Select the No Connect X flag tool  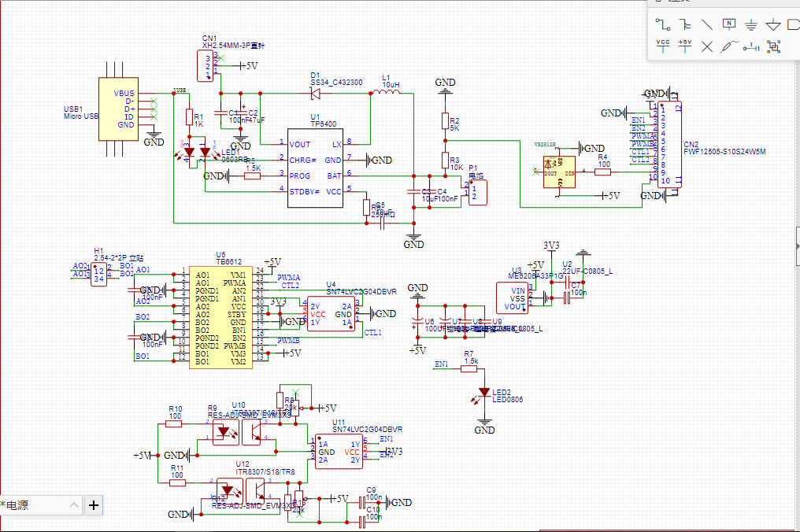[x=707, y=47]
